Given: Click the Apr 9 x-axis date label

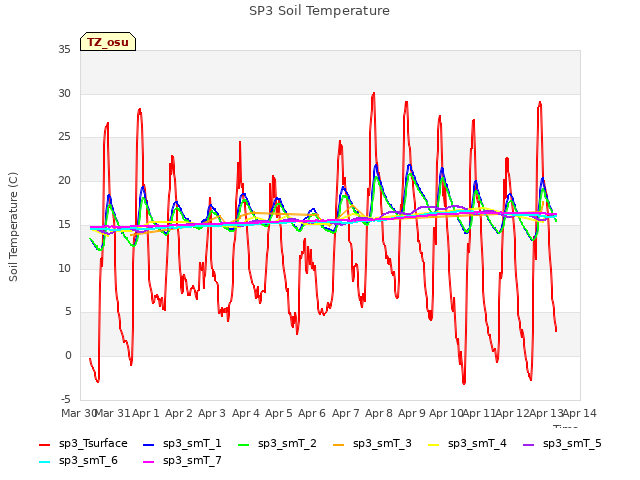Looking at the screenshot, I should [412, 413].
